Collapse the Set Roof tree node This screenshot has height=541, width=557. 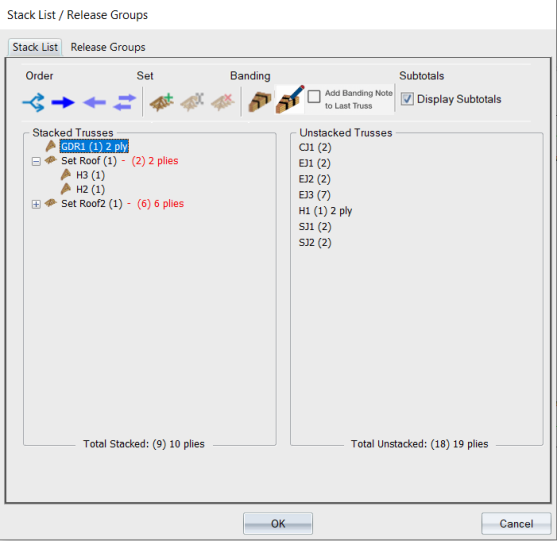pyautogui.click(x=36, y=162)
